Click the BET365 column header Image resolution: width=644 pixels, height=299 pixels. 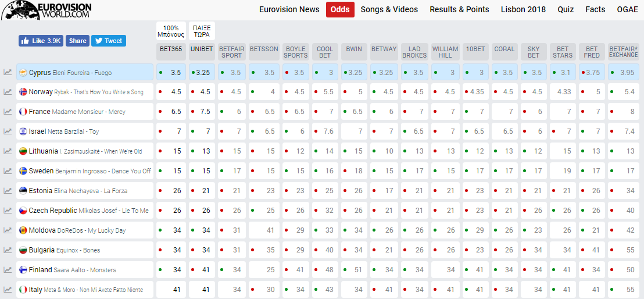click(x=171, y=52)
